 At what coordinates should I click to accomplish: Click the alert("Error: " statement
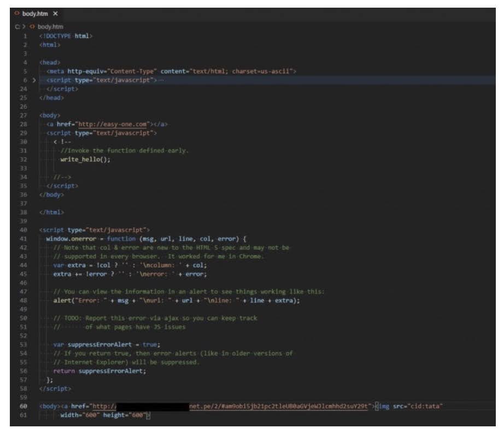coord(177,301)
